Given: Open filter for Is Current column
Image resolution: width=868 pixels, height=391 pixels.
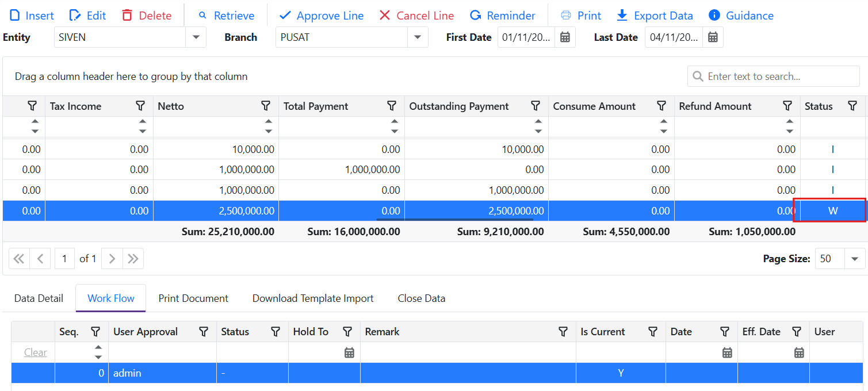Looking at the screenshot, I should click(x=653, y=332).
